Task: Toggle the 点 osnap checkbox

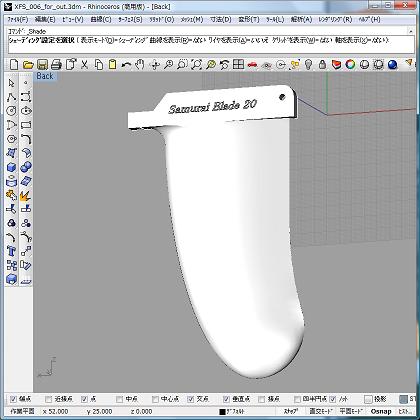Action: pos(84,399)
